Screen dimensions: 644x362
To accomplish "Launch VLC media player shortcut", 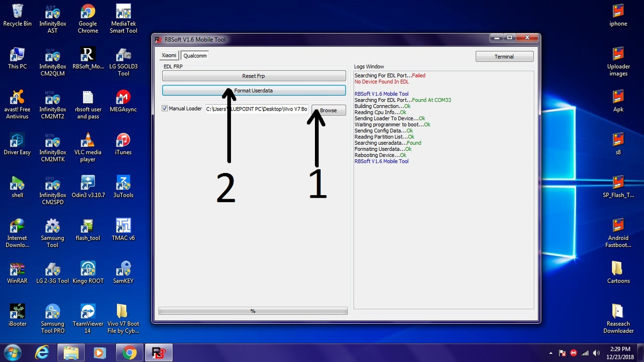I will click(x=88, y=147).
